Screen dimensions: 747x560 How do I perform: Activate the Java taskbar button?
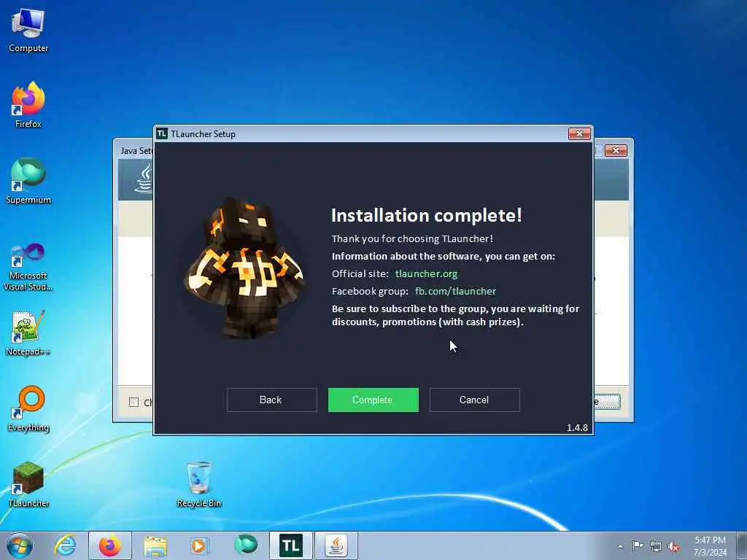pyautogui.click(x=336, y=545)
